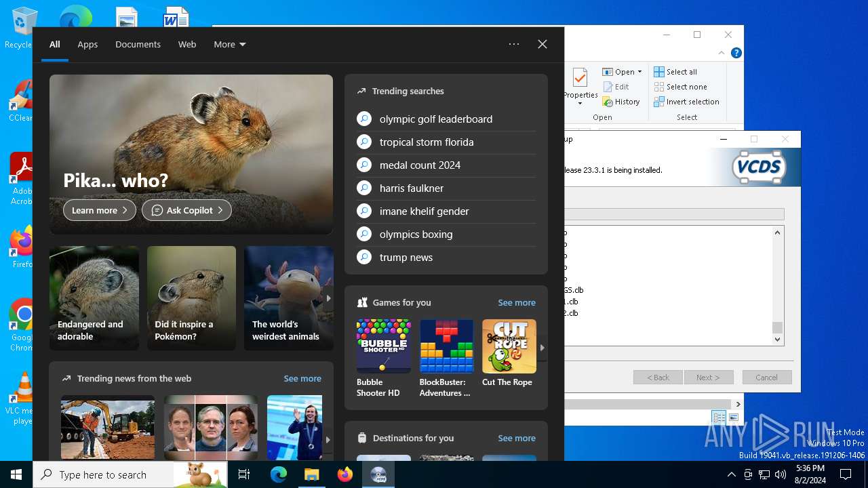Open The world's weirdest animals card
The image size is (868, 488).
tap(288, 298)
